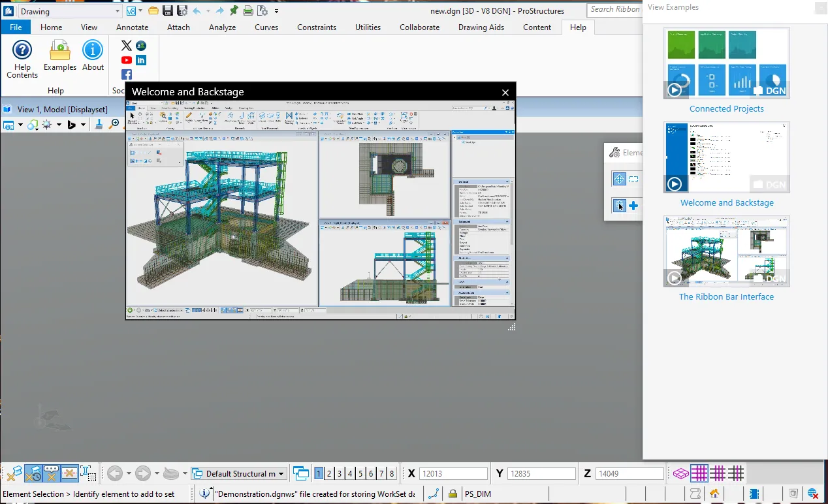The width and height of the screenshot is (828, 504).
Task: Click the Save floppy disk icon
Action: click(168, 10)
